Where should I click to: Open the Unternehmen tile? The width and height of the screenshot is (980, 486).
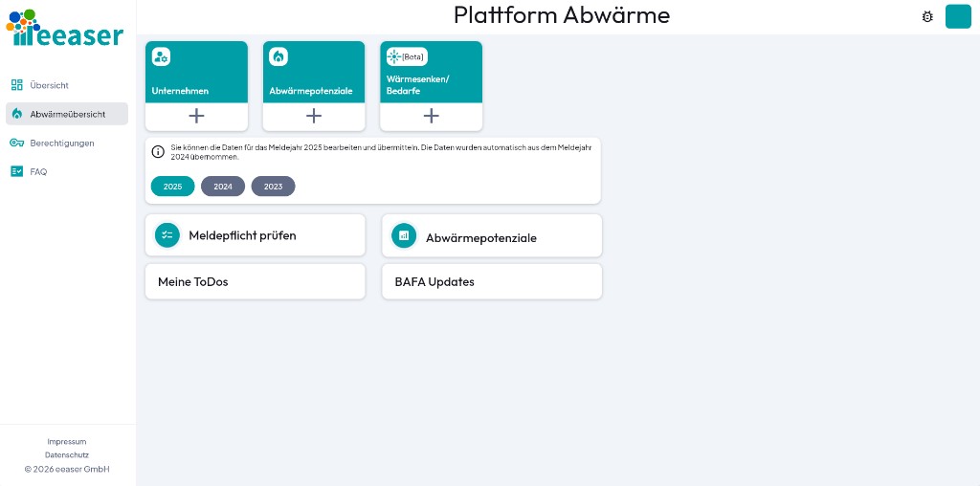[x=196, y=72]
